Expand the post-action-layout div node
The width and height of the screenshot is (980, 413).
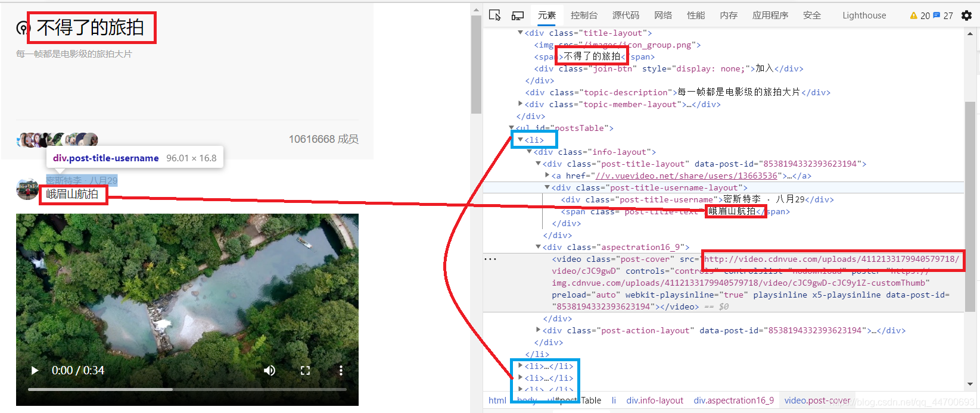[x=538, y=330]
